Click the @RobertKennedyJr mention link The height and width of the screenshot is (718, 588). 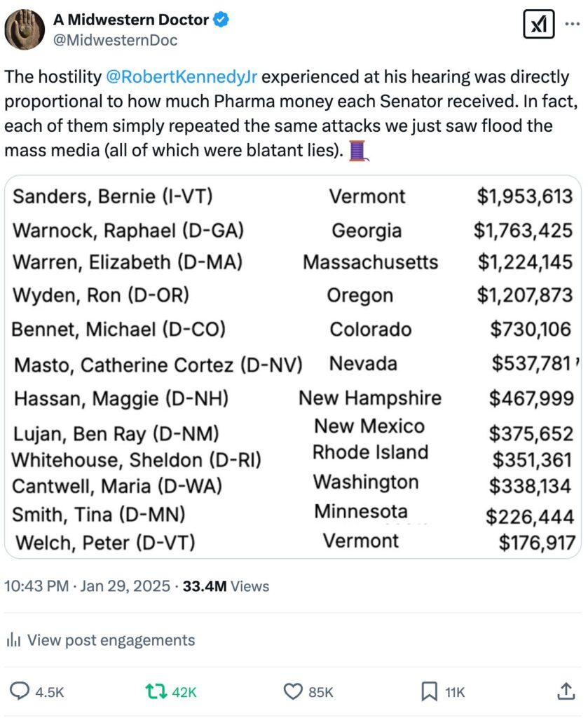[182, 77]
